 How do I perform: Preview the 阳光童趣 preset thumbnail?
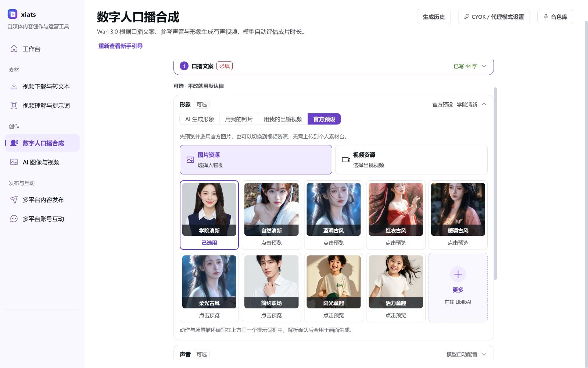[x=334, y=282]
